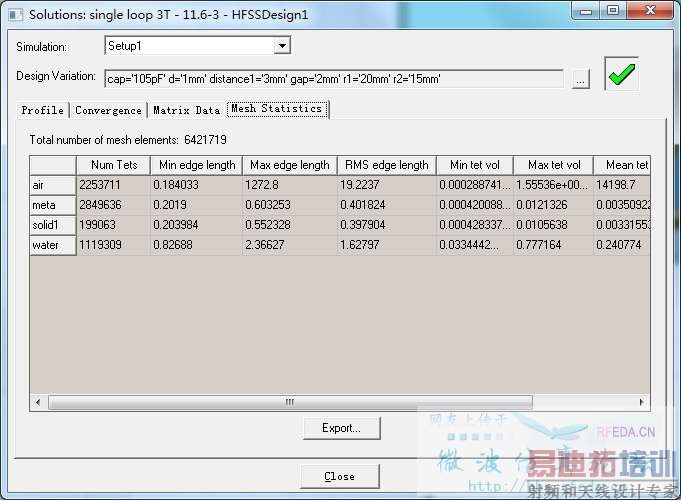Click the cell with value 0.0334442...
This screenshot has height=501, width=681.
(475, 245)
